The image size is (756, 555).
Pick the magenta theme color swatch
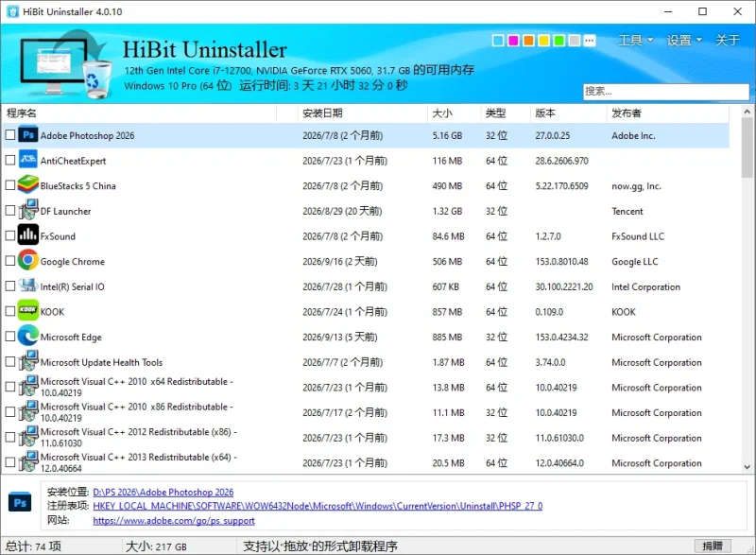point(513,41)
